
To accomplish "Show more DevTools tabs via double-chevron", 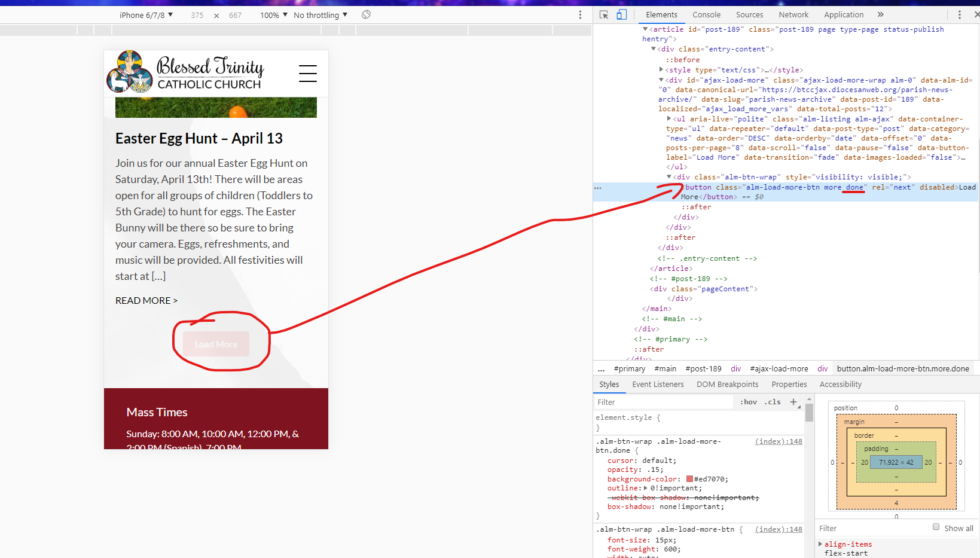I will pos(880,15).
